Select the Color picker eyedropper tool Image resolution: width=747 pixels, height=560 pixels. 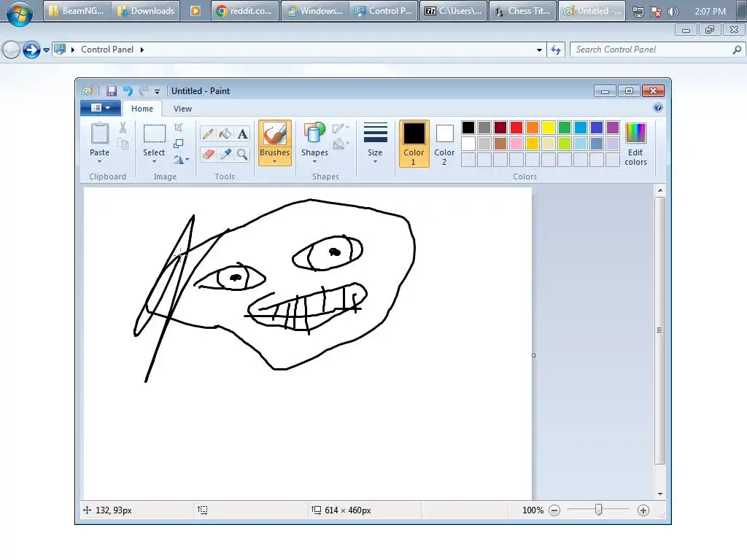point(225,155)
